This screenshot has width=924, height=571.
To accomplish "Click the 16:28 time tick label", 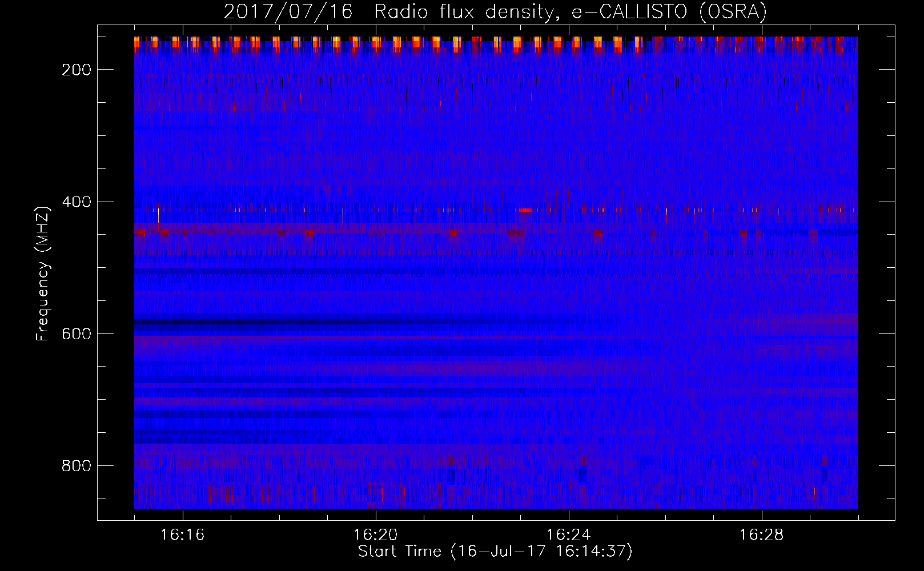I will pyautogui.click(x=762, y=535).
